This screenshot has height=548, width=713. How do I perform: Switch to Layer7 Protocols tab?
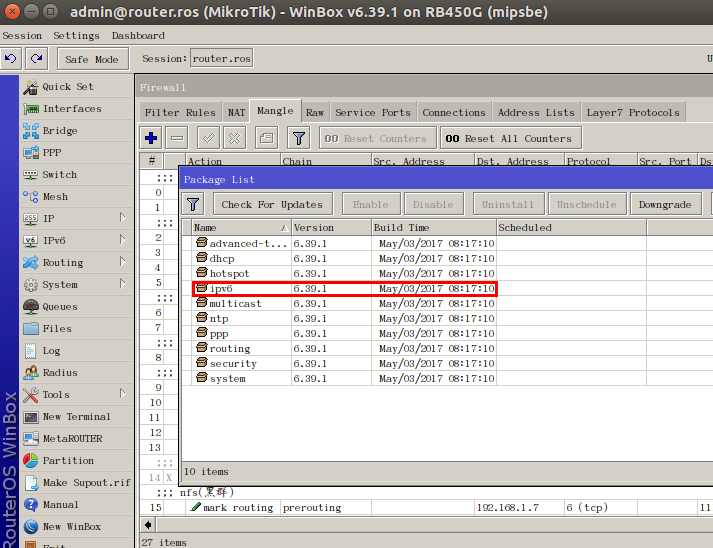tap(633, 112)
